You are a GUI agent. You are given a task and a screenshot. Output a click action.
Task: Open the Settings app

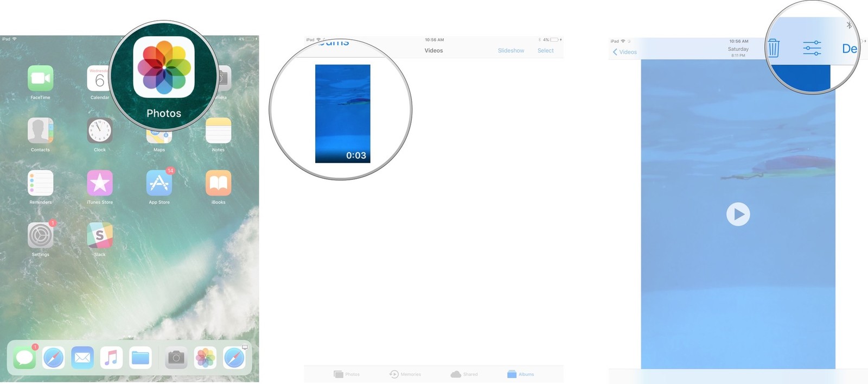(x=41, y=235)
